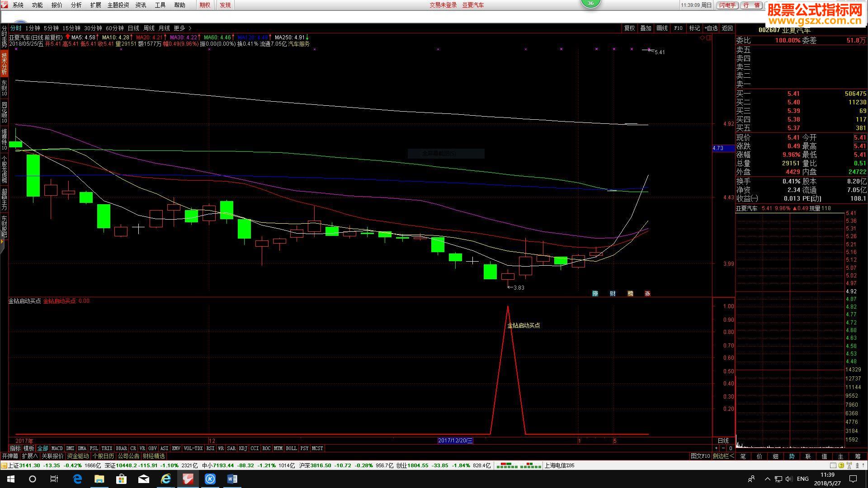Click the diamond icon atop chart
The height and width of the screenshot is (488, 868).
702,38
